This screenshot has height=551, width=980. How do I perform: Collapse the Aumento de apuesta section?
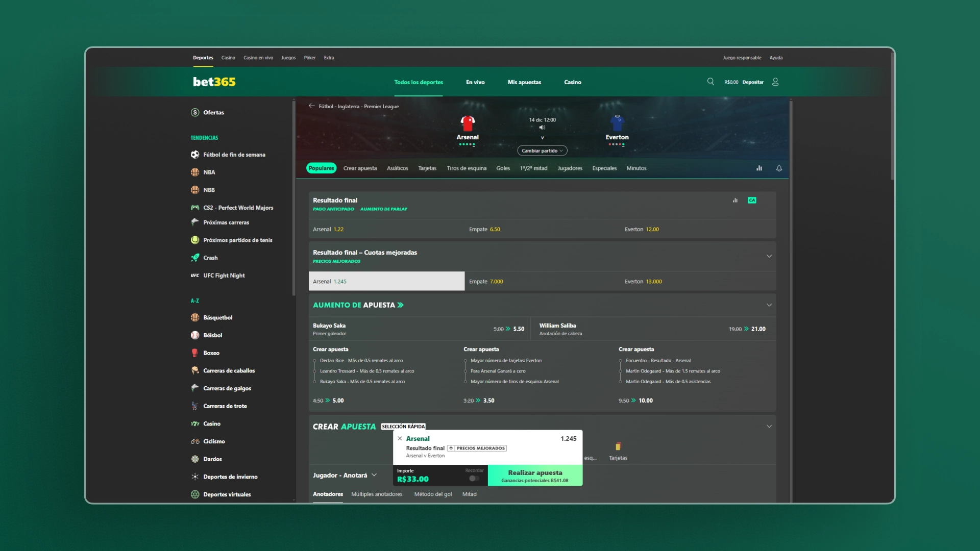[x=769, y=305]
